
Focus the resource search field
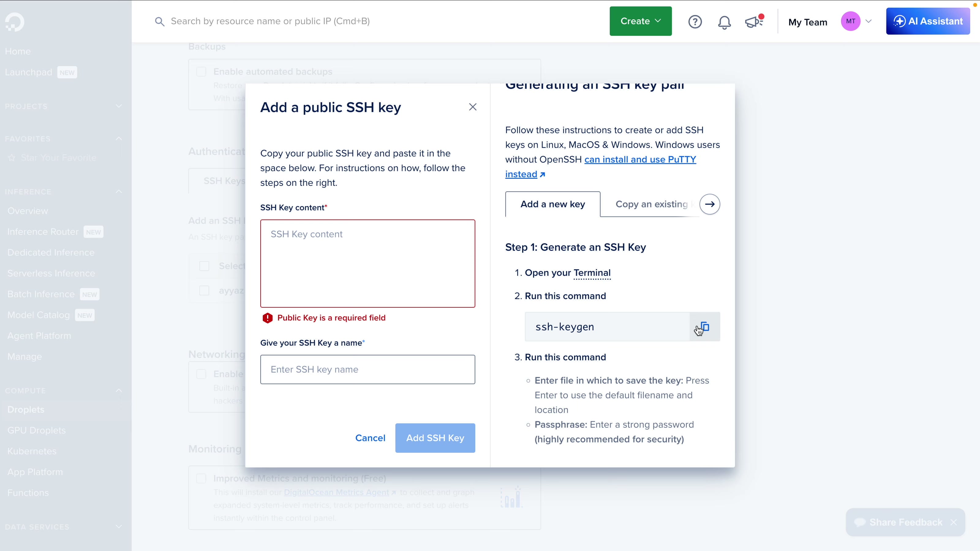tap(270, 21)
